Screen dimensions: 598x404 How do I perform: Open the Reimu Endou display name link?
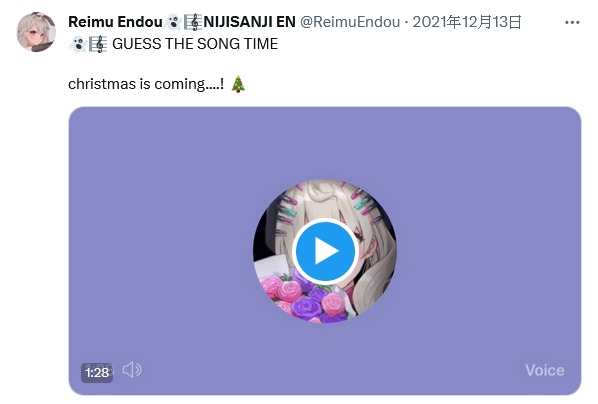[x=115, y=22]
